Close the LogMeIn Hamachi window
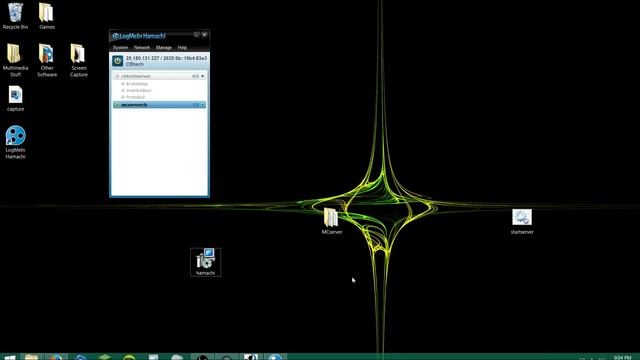Viewport: 640px width, 360px height. (x=204, y=35)
